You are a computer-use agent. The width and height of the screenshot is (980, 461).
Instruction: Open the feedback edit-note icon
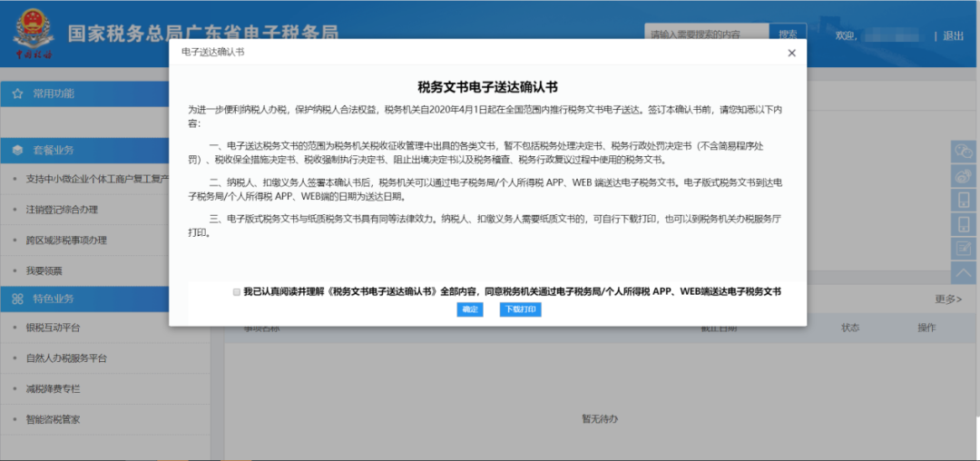coord(964,249)
